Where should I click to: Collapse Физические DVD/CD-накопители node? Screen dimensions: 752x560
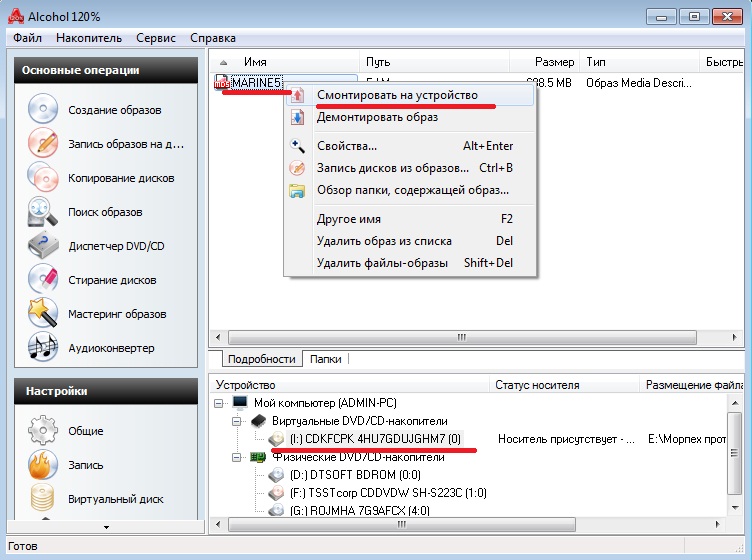pyautogui.click(x=237, y=458)
